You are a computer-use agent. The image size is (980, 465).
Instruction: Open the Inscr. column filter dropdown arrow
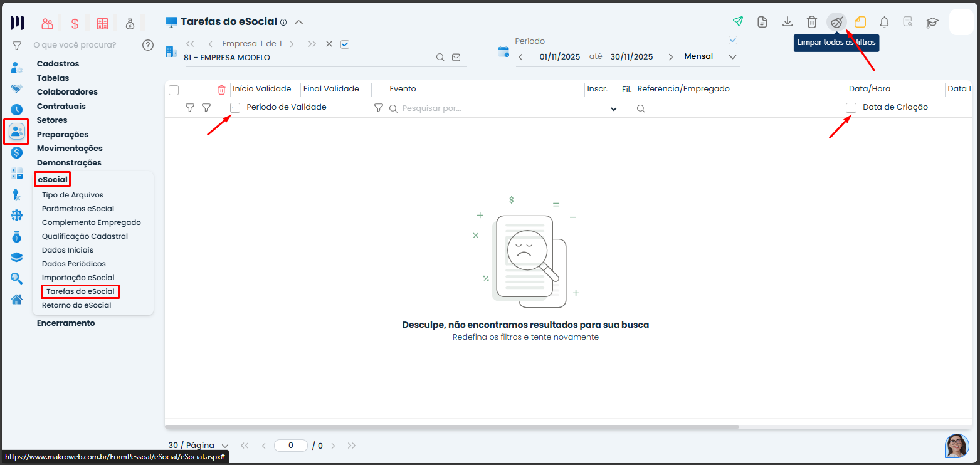[613, 108]
